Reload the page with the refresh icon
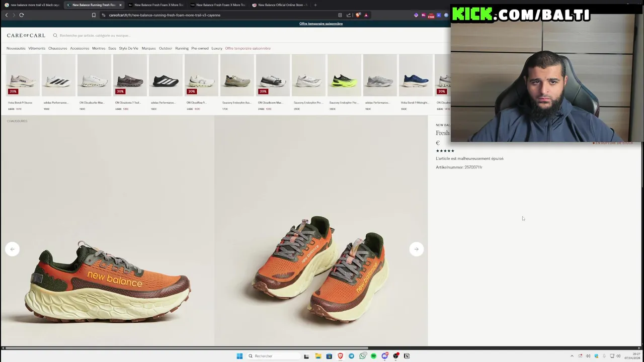 pos(22,15)
